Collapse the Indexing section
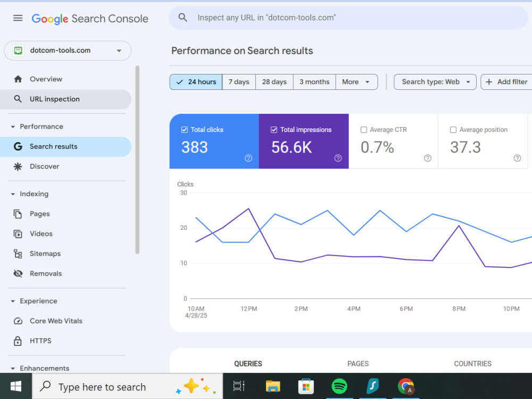This screenshot has height=399, width=532. 13,194
